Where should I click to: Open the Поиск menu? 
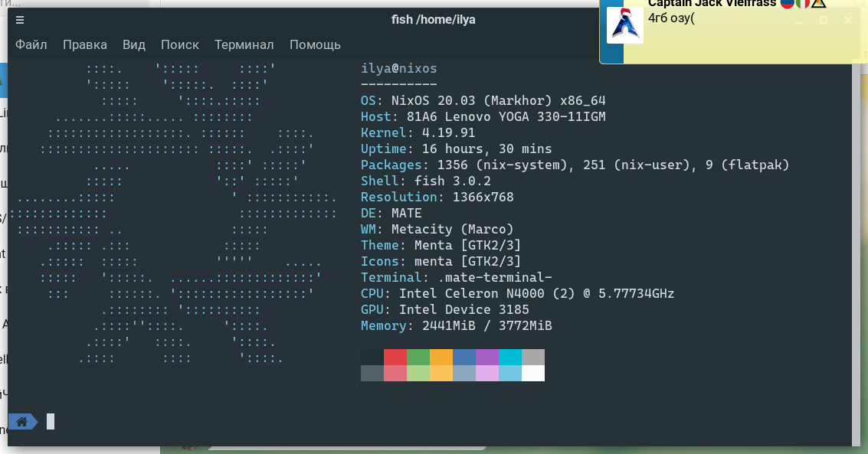pos(180,45)
